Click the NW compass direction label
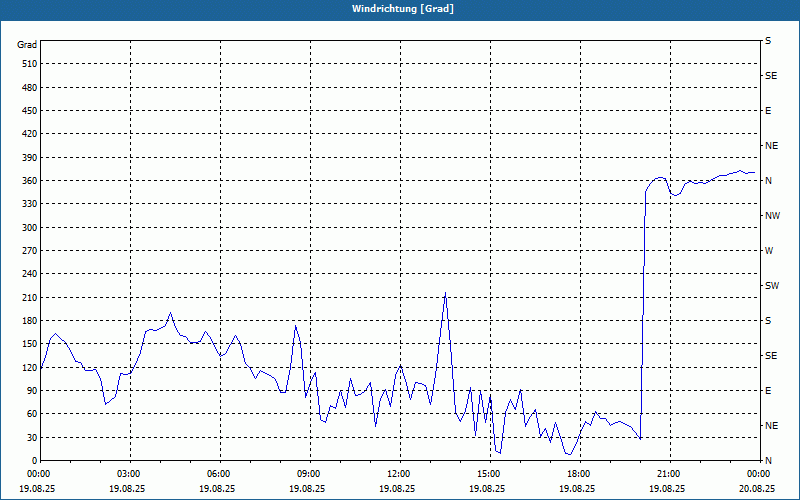The height and width of the screenshot is (500, 800). coord(772,216)
